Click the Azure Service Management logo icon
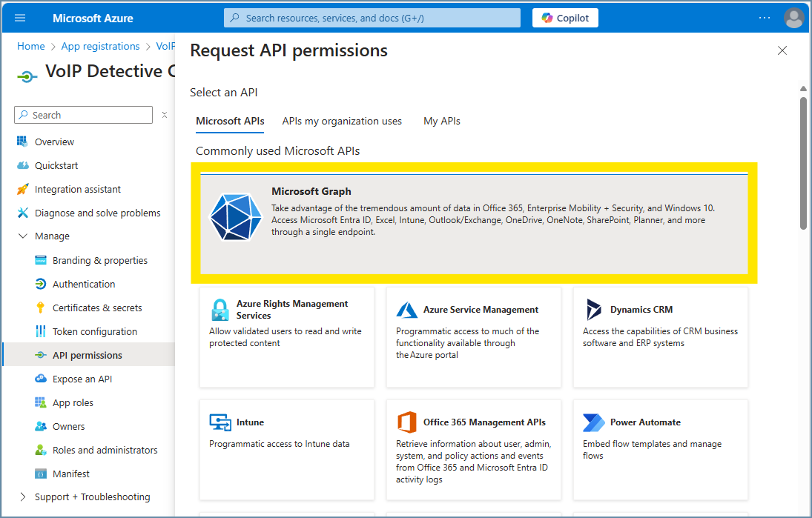812x518 pixels. tap(407, 310)
